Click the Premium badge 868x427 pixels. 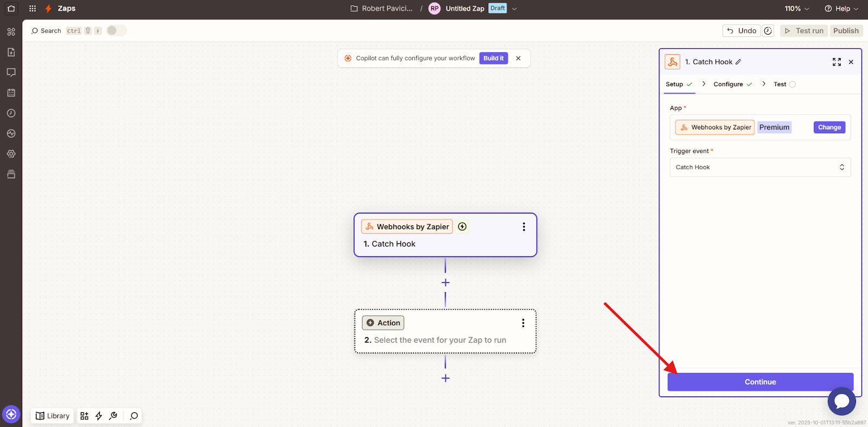[774, 127]
